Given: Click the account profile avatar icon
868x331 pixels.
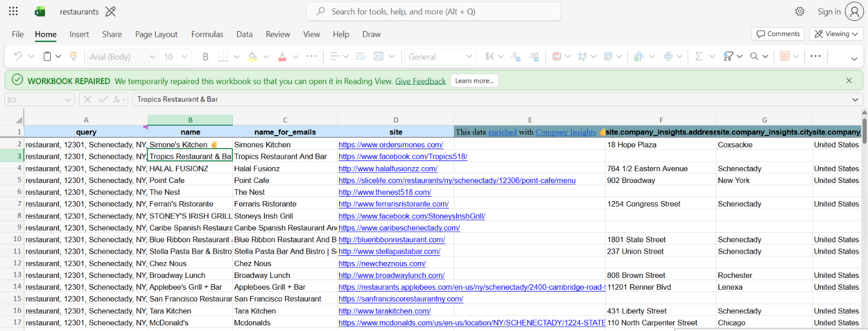Looking at the screenshot, I should pos(854,11).
